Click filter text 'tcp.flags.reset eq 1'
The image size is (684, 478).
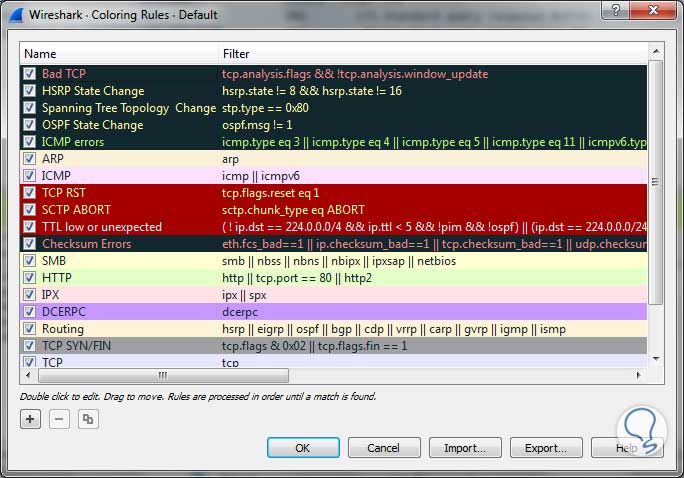click(270, 193)
